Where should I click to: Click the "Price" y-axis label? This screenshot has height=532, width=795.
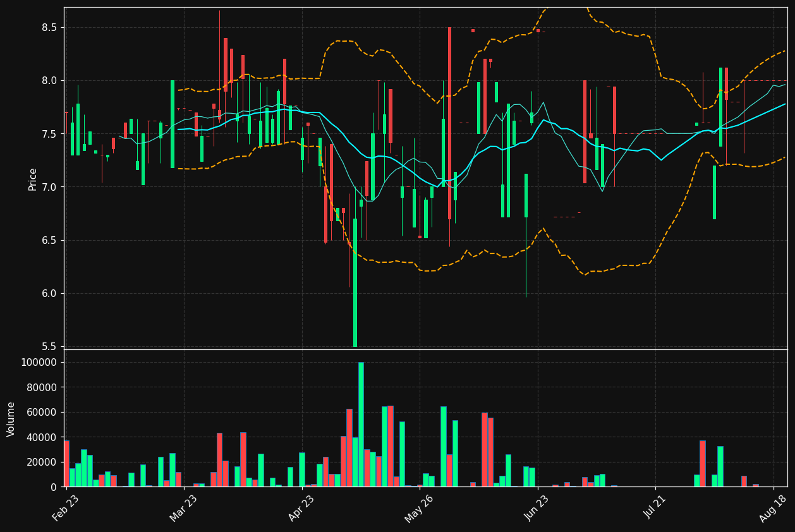point(32,179)
